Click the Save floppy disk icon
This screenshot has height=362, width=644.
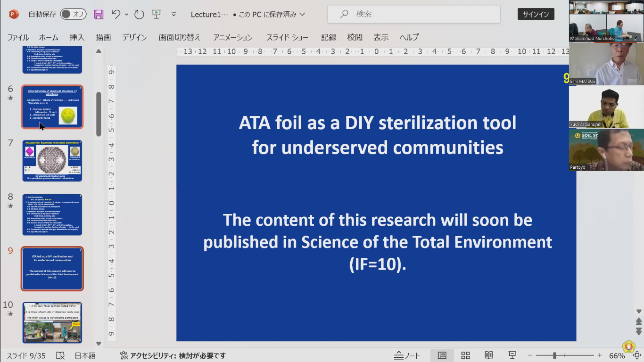(x=99, y=14)
